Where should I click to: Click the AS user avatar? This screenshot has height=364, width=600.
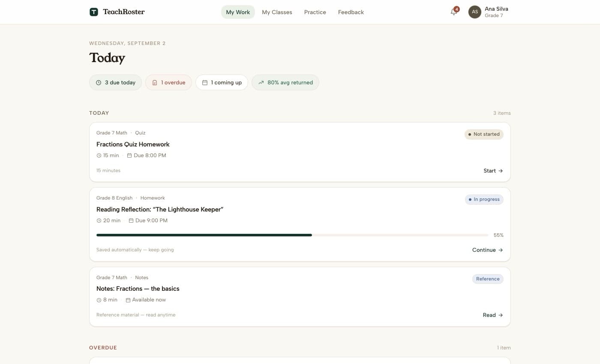[475, 12]
